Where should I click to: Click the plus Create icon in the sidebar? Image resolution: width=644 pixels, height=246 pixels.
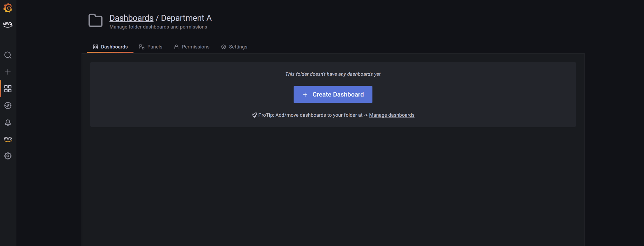pyautogui.click(x=8, y=72)
